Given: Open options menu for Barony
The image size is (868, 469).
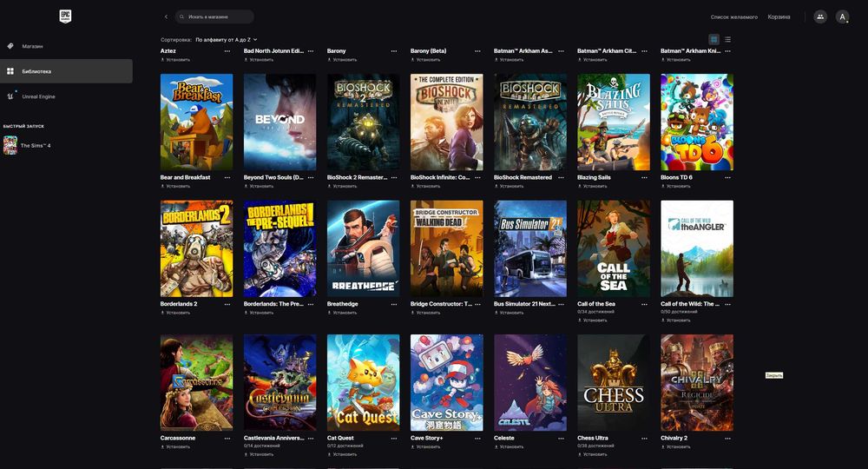Looking at the screenshot, I should tap(394, 51).
